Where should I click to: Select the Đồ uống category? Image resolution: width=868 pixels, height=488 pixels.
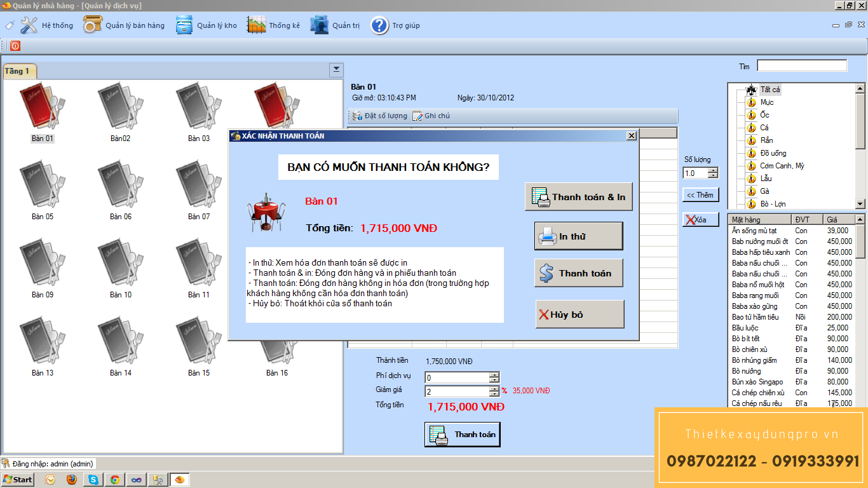[773, 153]
